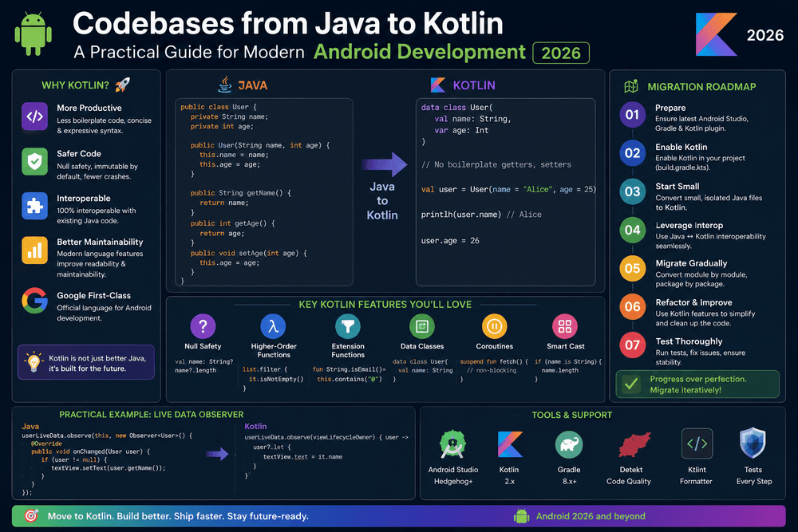Click the "Google First-Class" title
The width and height of the screenshot is (798, 532).
point(93,295)
